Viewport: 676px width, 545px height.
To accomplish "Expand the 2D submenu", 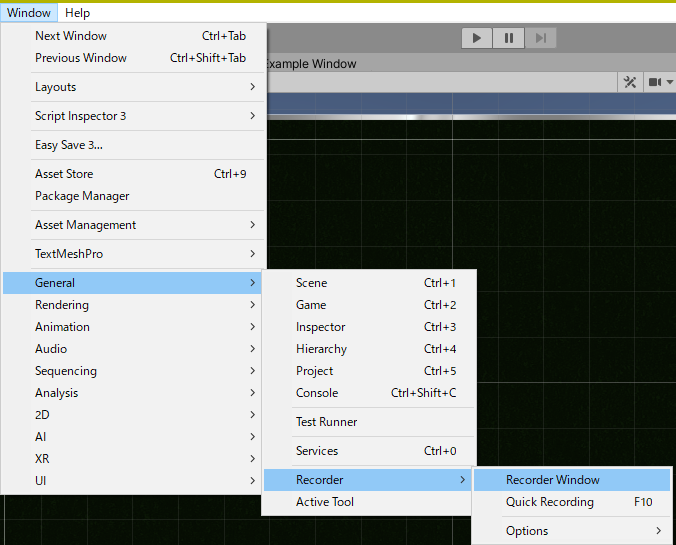I will point(132,415).
